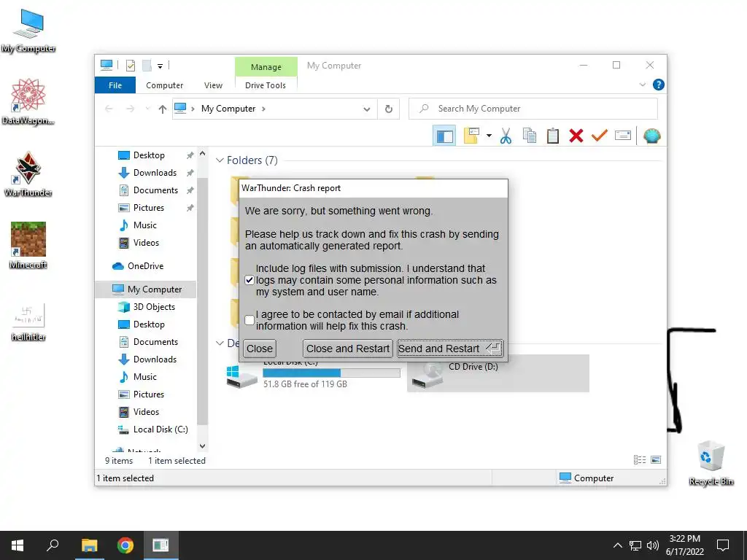
Task: Open the Computer ribbon tab
Action: 164,85
